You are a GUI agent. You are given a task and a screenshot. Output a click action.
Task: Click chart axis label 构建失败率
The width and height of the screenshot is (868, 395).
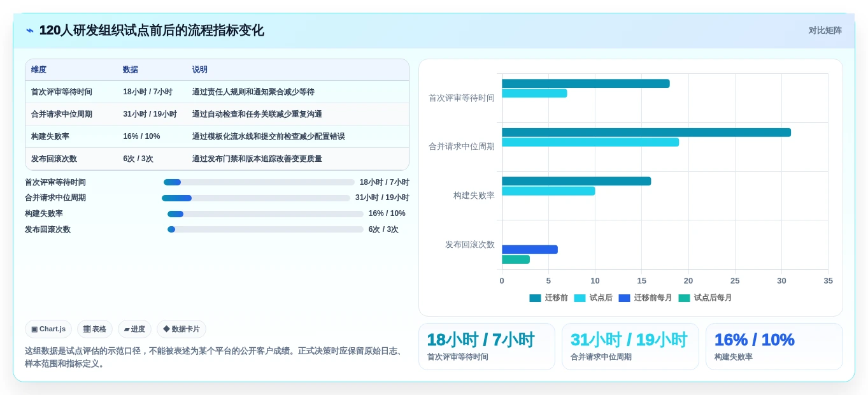tap(474, 196)
